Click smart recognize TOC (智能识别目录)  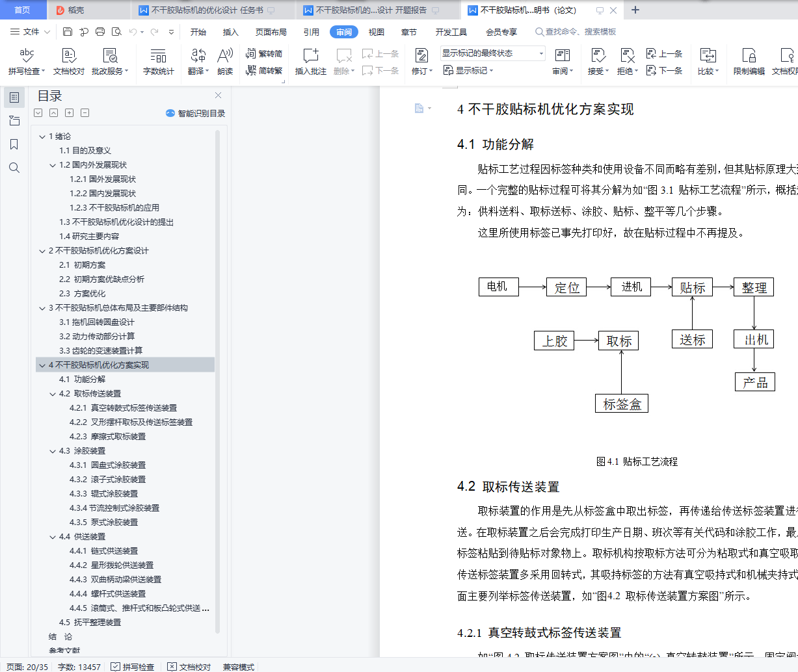196,113
